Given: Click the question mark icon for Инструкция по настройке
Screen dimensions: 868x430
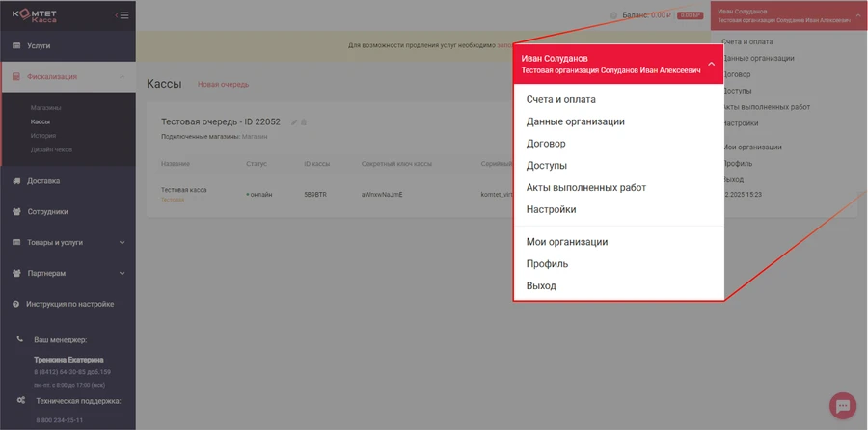Looking at the screenshot, I should coord(16,304).
